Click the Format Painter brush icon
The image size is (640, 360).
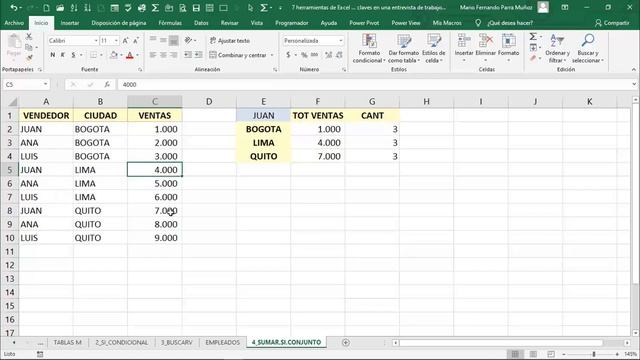click(29, 58)
